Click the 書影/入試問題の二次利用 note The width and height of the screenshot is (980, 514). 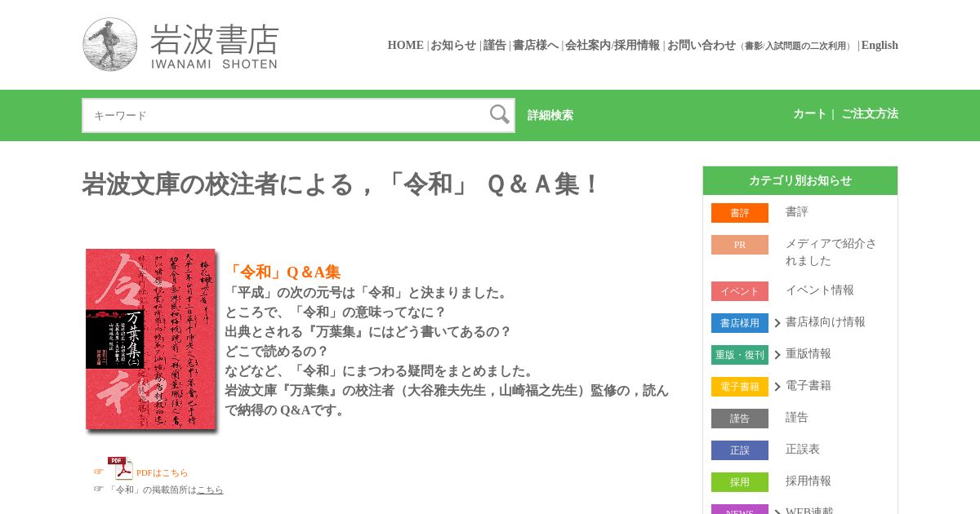click(x=797, y=47)
